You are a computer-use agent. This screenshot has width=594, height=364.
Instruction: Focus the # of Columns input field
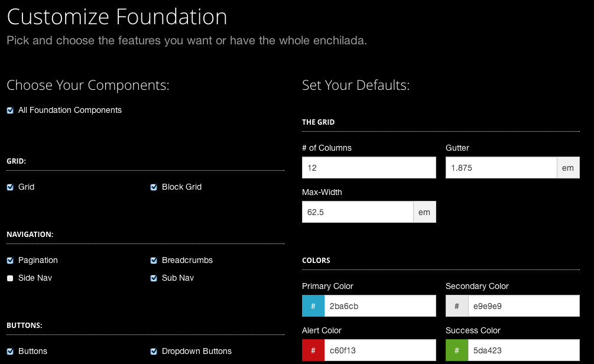[x=369, y=167]
